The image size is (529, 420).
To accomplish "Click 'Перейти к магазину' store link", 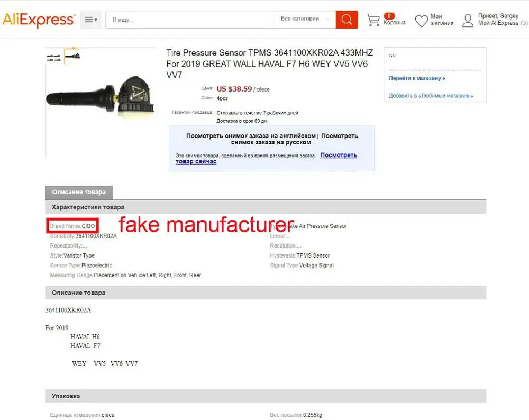I will [417, 78].
